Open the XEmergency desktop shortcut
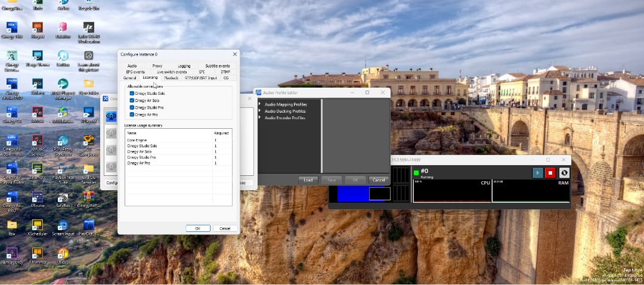644x285 pixels. coord(11,253)
